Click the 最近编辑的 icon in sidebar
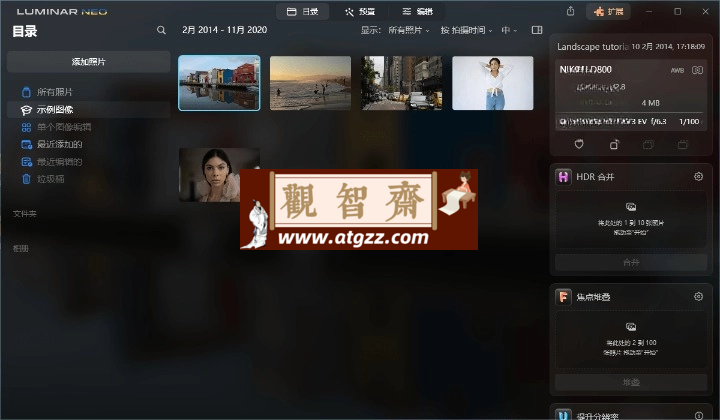The image size is (720, 420). coord(27,162)
